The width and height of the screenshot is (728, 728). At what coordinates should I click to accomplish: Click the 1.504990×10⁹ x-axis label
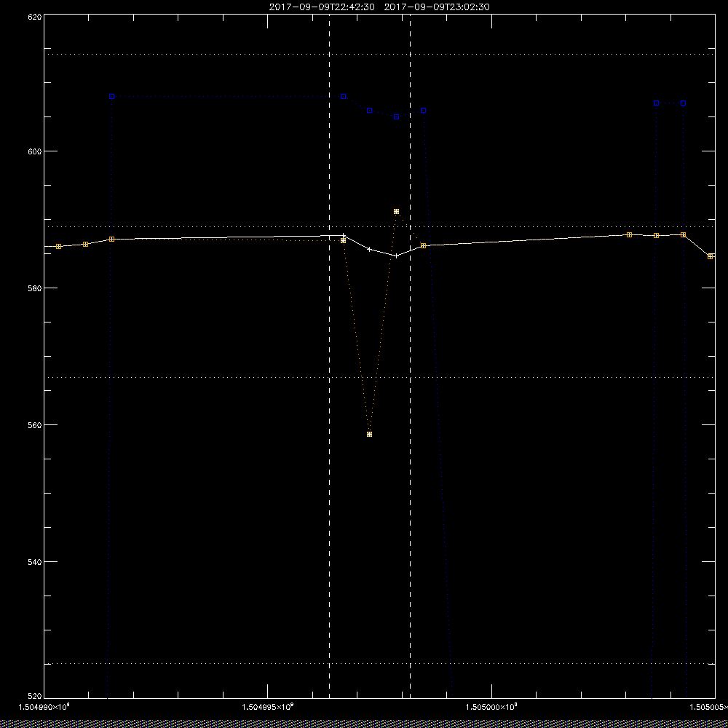point(44,707)
